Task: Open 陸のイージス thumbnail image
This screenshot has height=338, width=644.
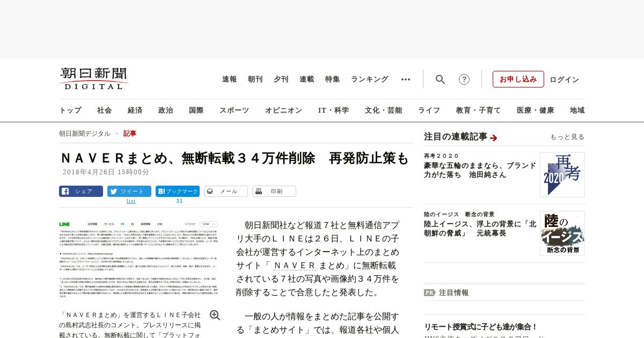Action: [x=562, y=233]
